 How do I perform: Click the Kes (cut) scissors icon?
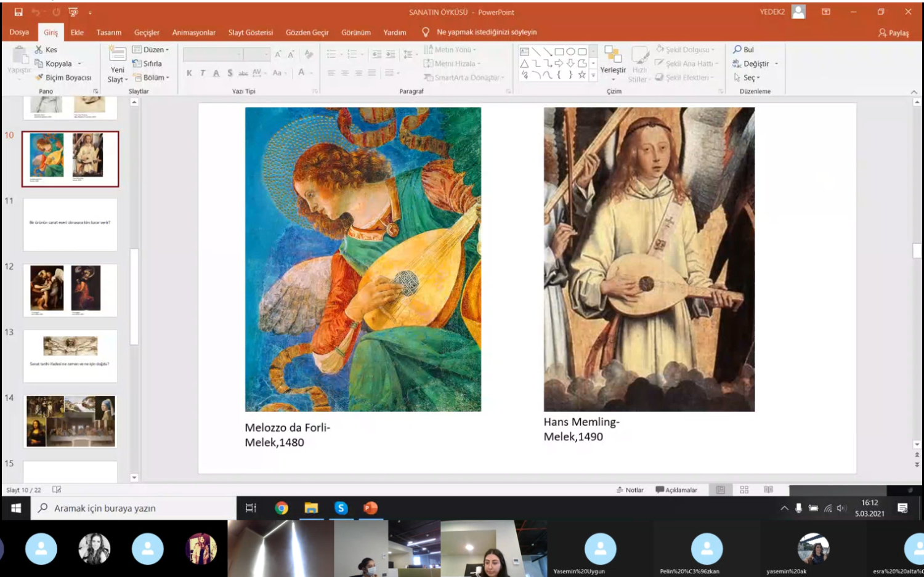click(39, 50)
